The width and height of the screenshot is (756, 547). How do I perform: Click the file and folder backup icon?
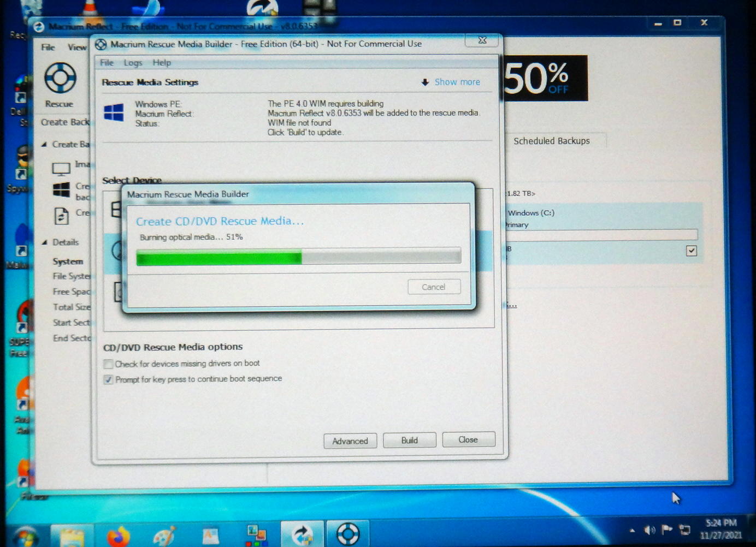coord(61,216)
